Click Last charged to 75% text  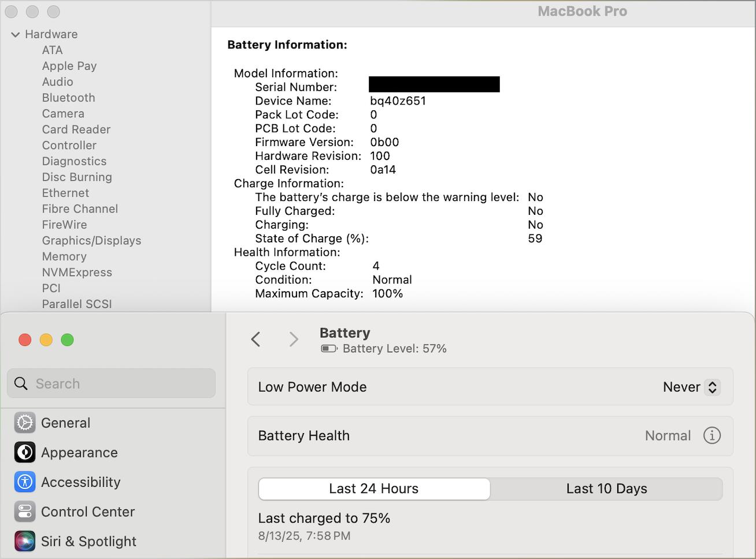(x=324, y=518)
